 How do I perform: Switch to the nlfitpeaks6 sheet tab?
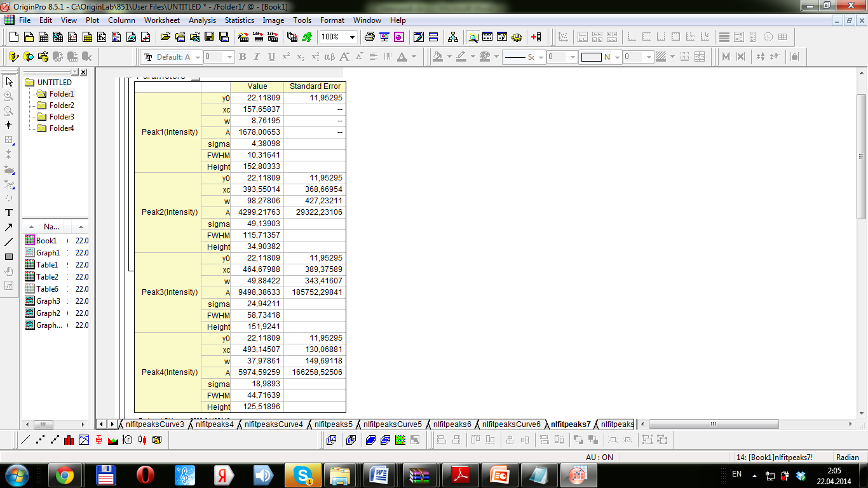tap(452, 424)
